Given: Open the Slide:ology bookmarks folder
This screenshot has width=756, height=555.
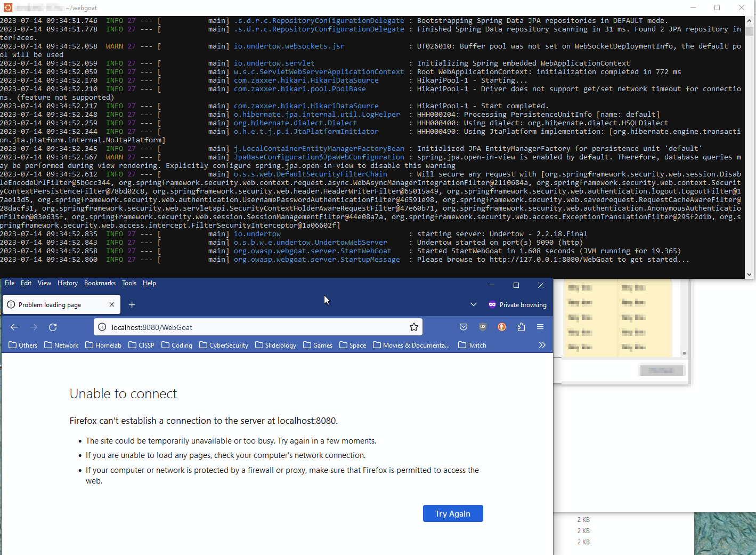Looking at the screenshot, I should click(x=275, y=345).
